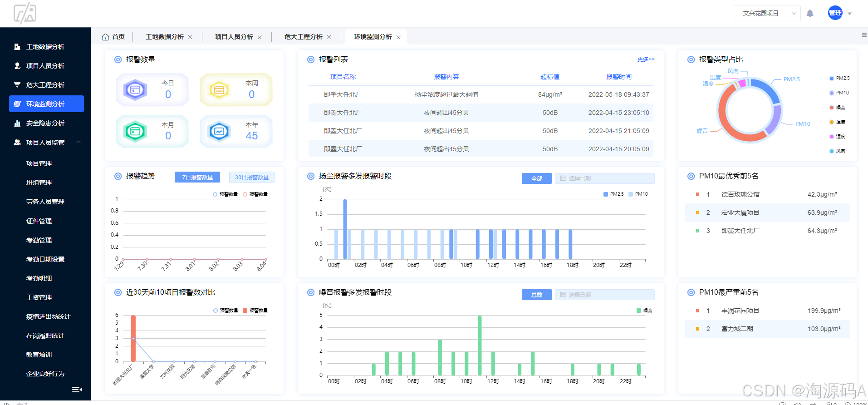Click the 安全隐患分析 bar chart icon
868x405 pixels.
pos(17,123)
